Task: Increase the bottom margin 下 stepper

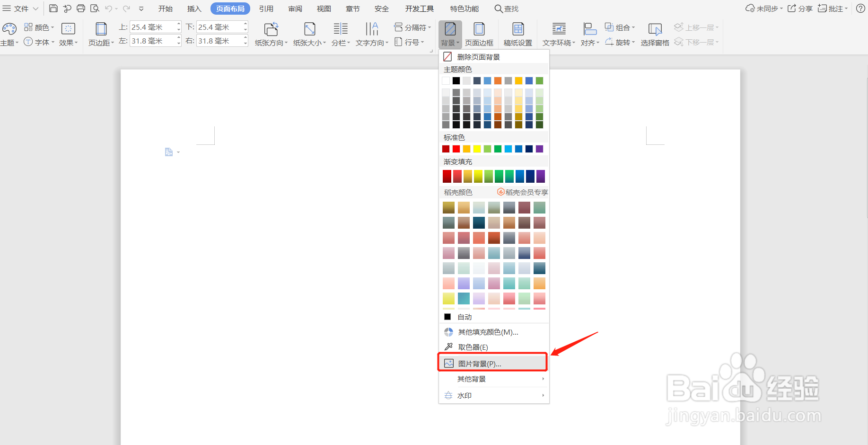Action: [x=245, y=24]
